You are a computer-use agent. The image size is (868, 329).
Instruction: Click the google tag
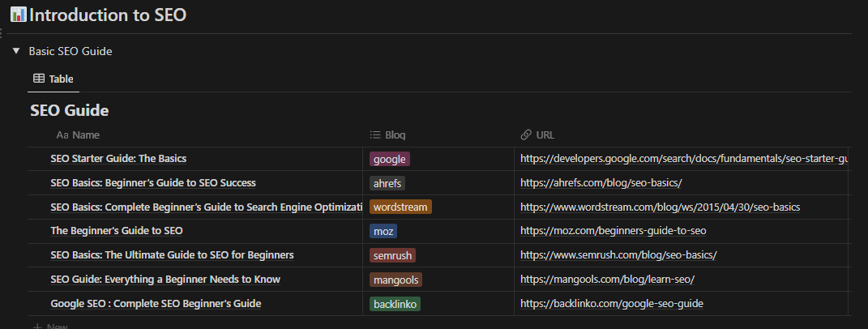(390, 159)
